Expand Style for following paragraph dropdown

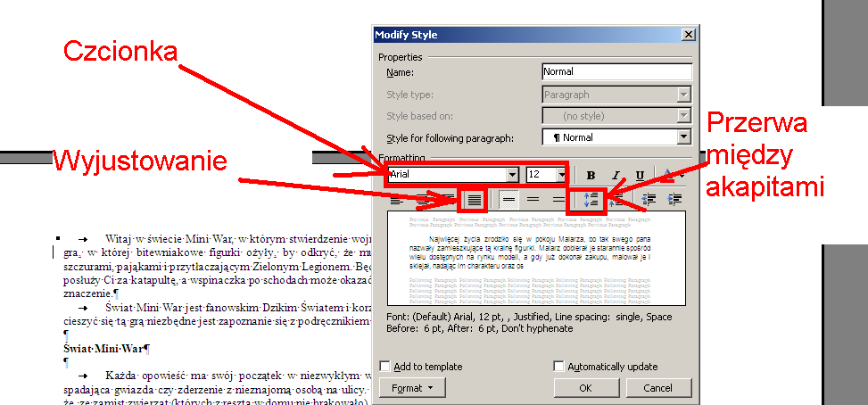tap(684, 137)
